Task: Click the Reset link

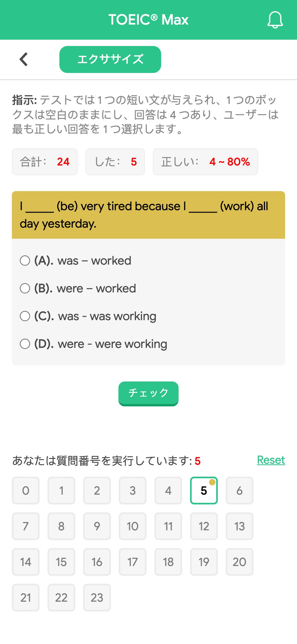Action: coord(271,460)
